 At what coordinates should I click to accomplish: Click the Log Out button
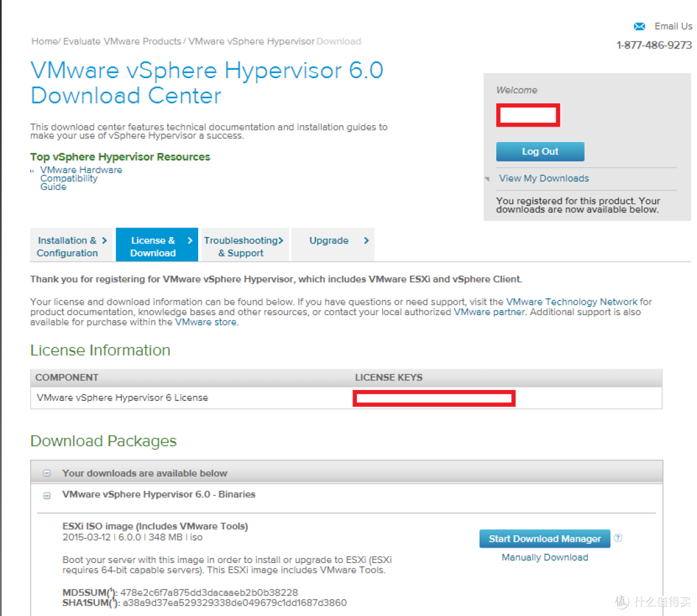click(x=540, y=152)
